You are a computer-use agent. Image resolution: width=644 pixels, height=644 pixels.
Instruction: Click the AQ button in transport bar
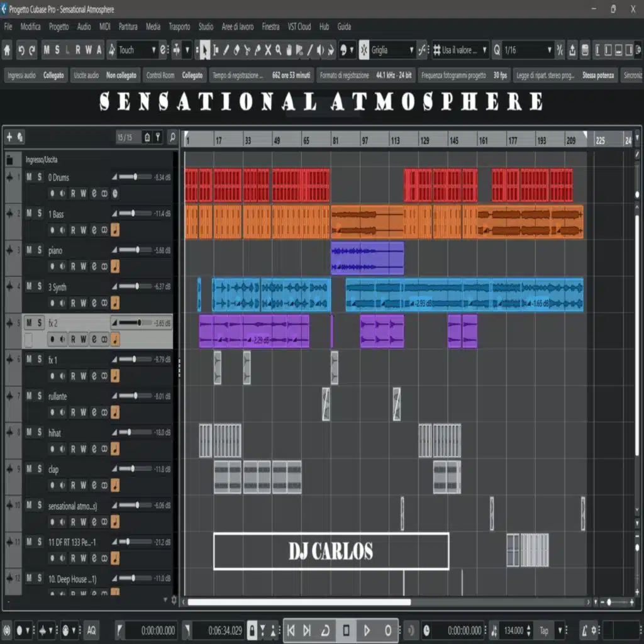[91, 630]
